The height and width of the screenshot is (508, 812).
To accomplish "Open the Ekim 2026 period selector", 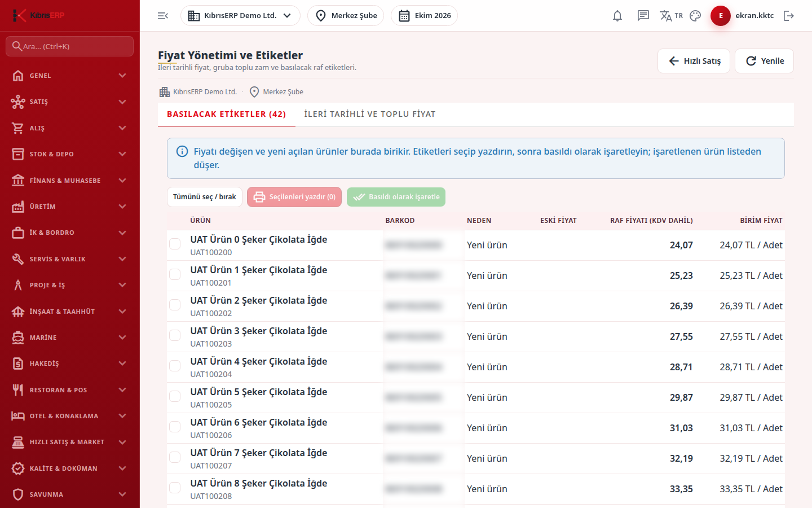I will click(424, 16).
